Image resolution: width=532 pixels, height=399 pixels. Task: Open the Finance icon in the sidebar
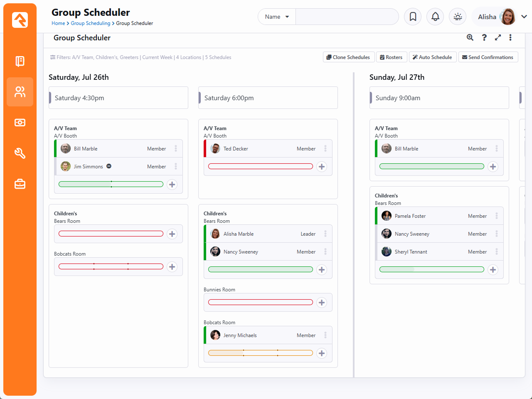(x=20, y=123)
